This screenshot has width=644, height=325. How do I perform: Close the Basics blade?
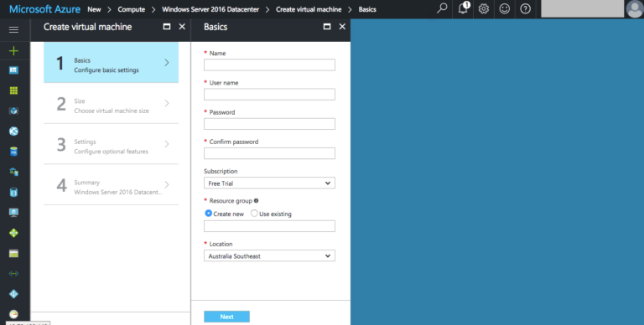(342, 27)
